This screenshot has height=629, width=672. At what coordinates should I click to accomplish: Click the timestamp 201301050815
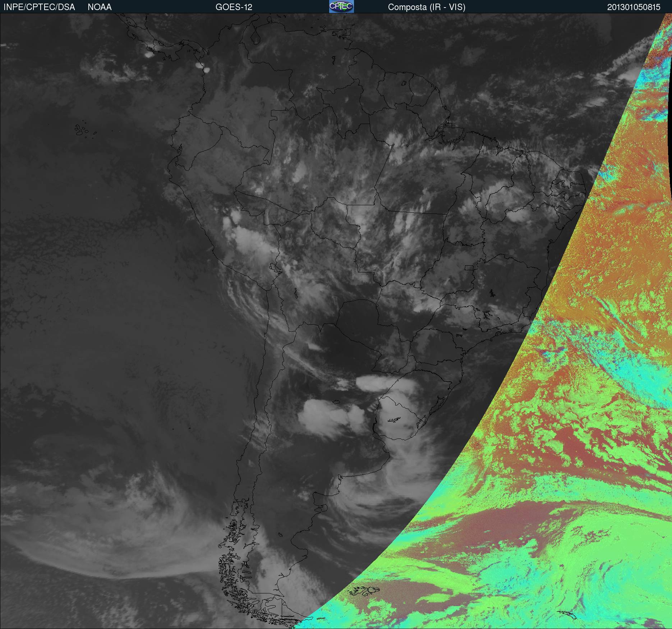point(634,7)
